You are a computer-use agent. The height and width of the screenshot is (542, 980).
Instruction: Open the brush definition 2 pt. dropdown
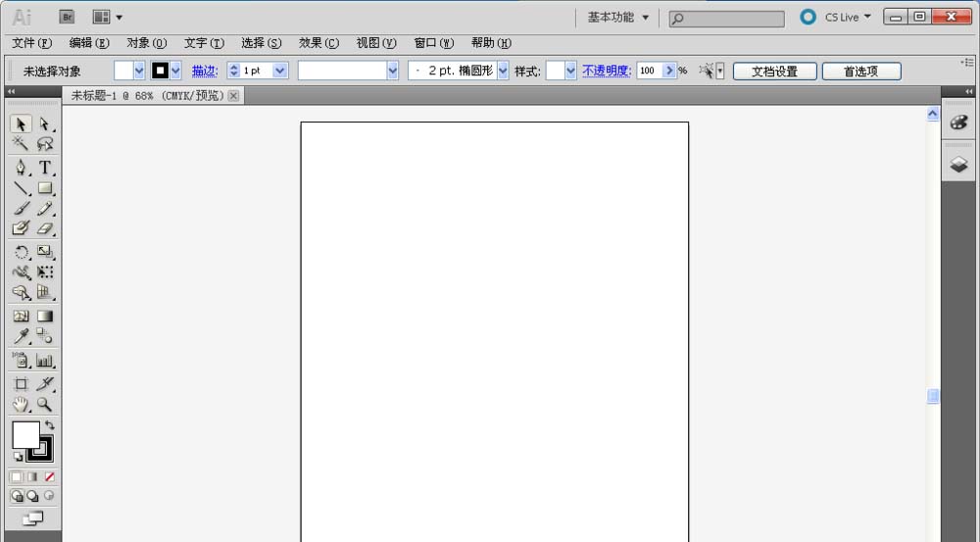pyautogui.click(x=503, y=71)
